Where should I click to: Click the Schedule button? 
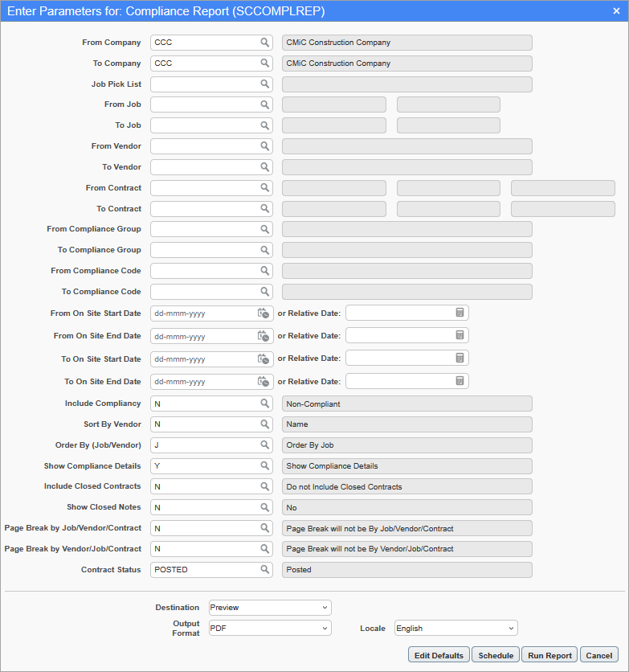(496, 654)
